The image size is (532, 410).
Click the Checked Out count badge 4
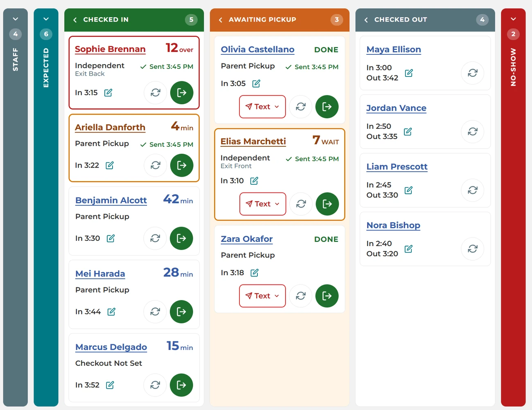(482, 20)
